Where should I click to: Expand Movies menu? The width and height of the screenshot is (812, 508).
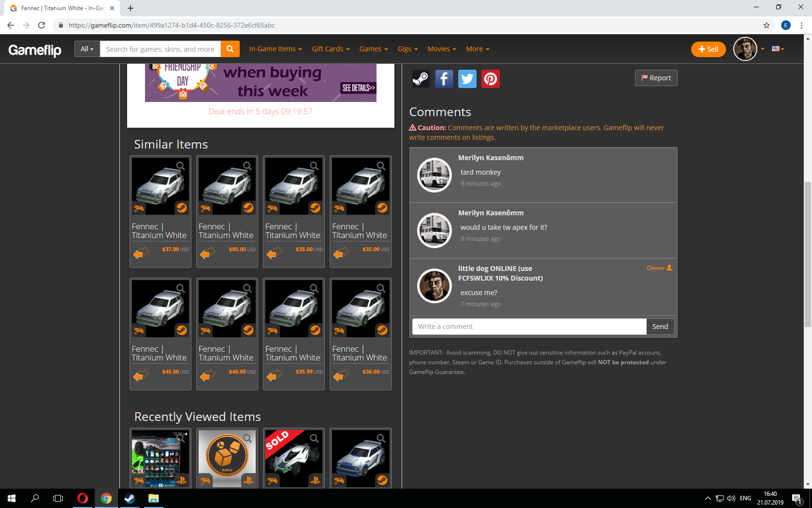pos(442,49)
